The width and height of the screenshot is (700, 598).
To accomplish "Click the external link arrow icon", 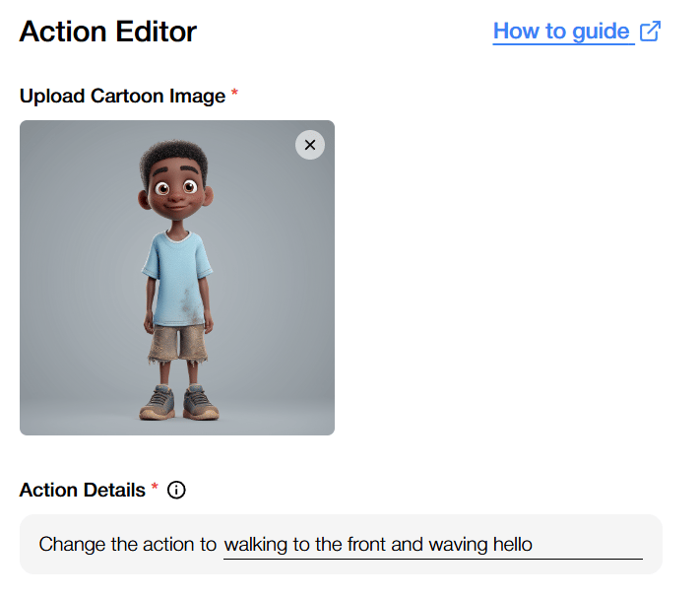I will coord(650,32).
